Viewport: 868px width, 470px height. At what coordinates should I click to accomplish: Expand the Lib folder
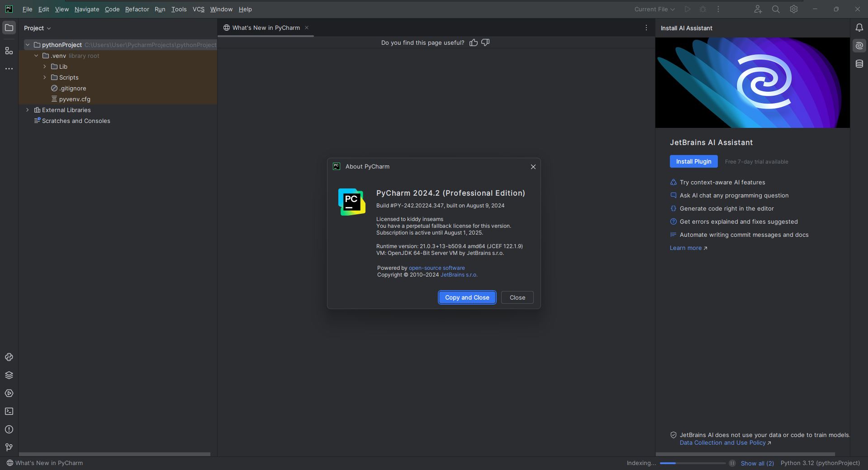pos(45,66)
